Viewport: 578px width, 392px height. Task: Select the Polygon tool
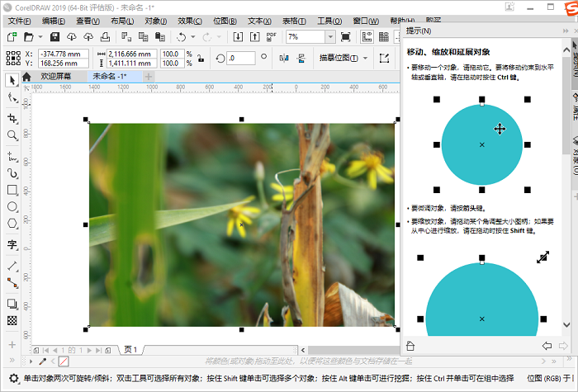12,224
